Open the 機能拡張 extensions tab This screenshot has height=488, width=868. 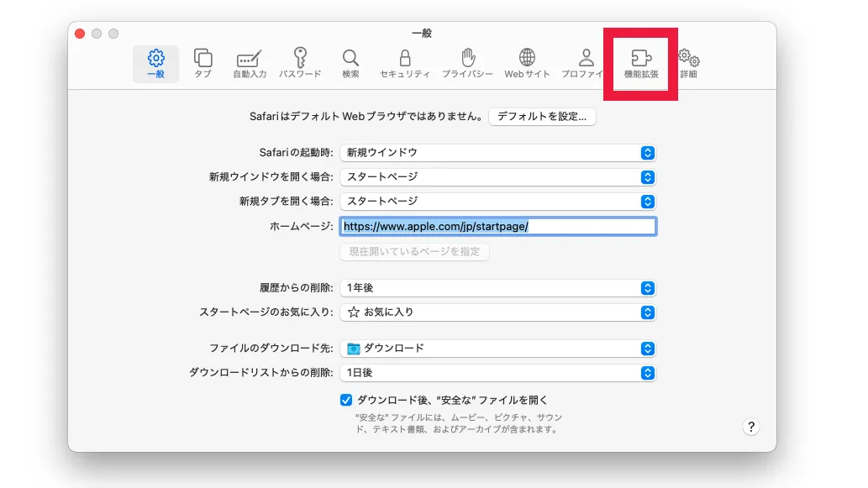tap(641, 64)
